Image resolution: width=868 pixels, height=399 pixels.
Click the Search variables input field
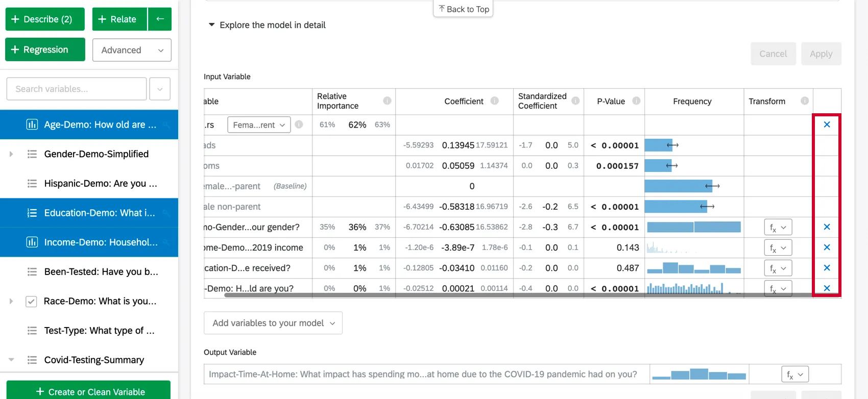(77, 89)
